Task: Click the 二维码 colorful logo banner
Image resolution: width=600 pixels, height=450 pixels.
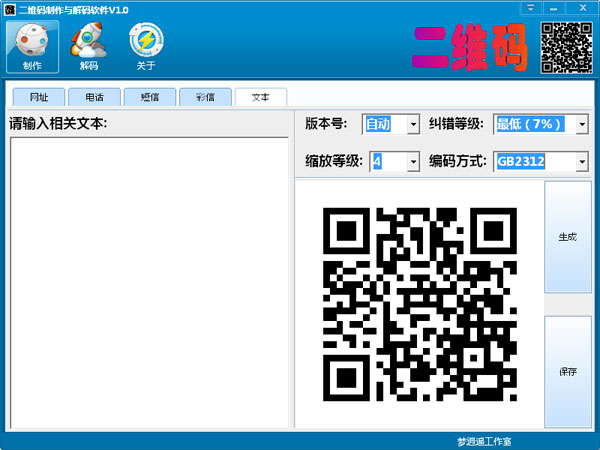Action: 470,47
